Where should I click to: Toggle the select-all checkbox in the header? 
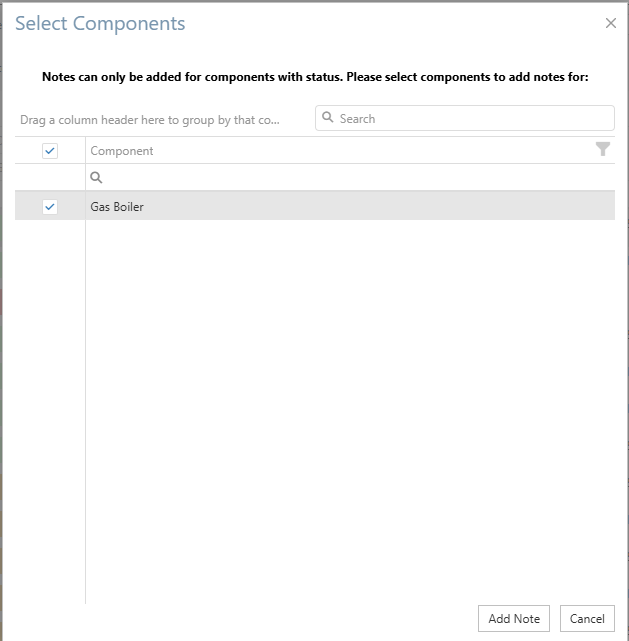tap(50, 150)
